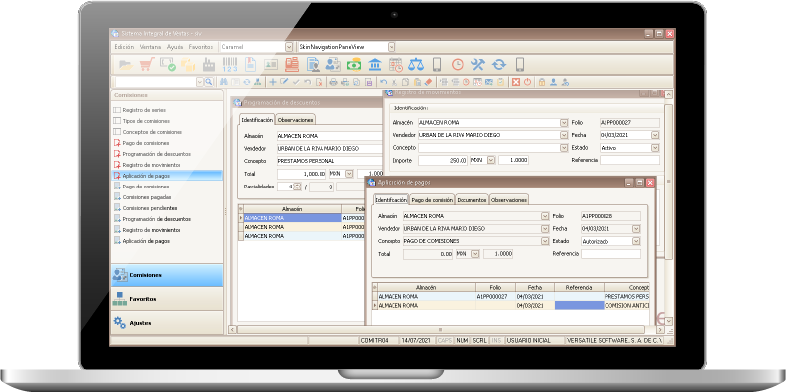Image resolution: width=786 pixels, height=392 pixels.
Task: Click the blue plus add-record icon
Action: point(273,82)
